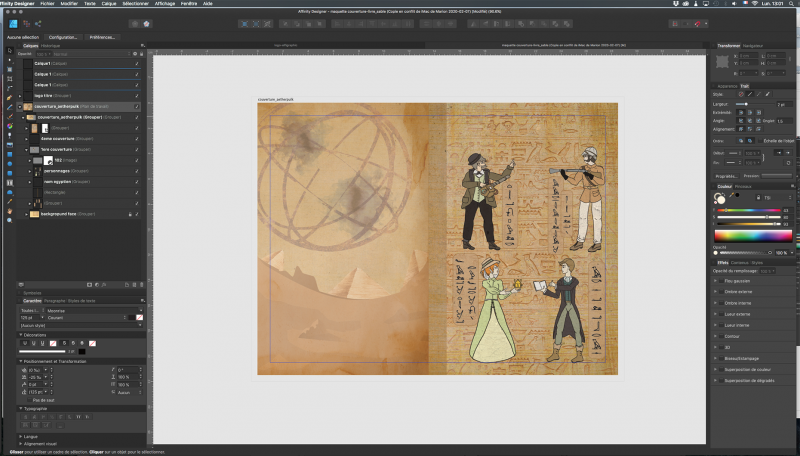This screenshot has width=800, height=456.
Task: Enable Ombre externe effect checkbox
Action: point(721,292)
